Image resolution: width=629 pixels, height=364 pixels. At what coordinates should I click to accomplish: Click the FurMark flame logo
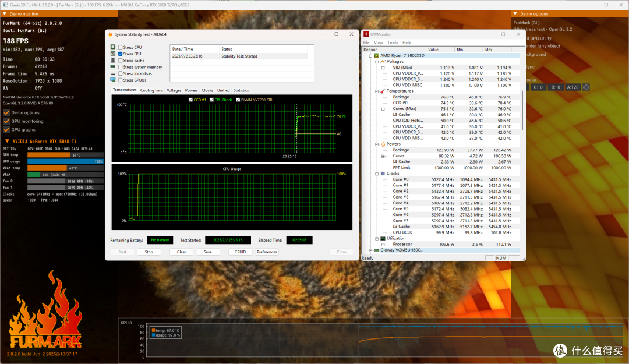pyautogui.click(x=45, y=310)
